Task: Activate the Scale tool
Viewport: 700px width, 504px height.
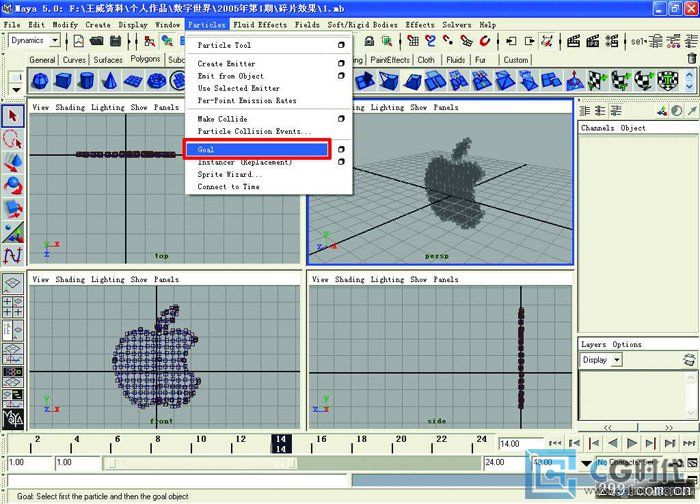Action: click(13, 209)
